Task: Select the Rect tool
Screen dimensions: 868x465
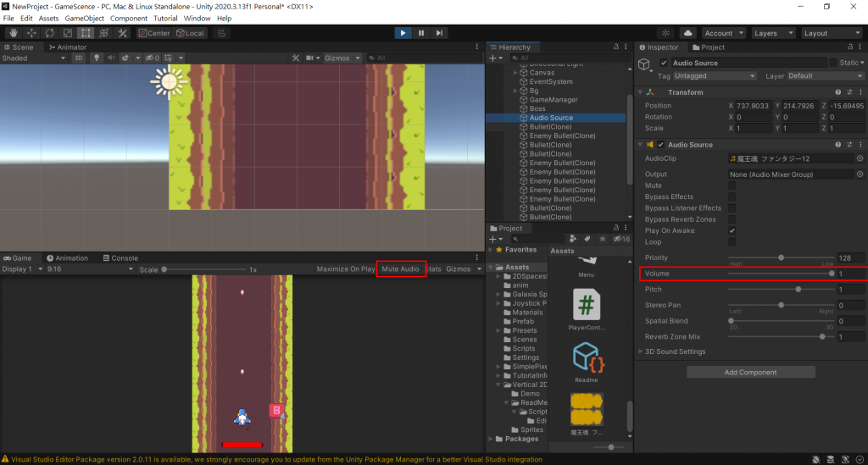Action: (86, 33)
